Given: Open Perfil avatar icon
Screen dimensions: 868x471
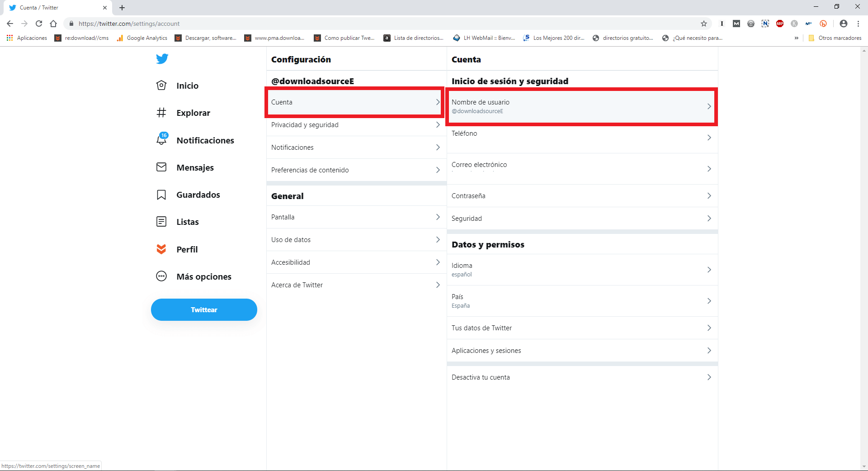Looking at the screenshot, I should 161,249.
